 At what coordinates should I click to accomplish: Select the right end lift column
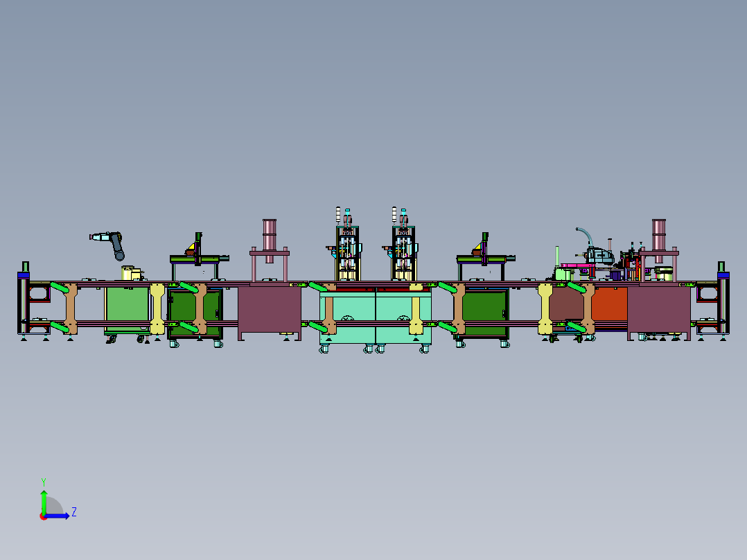pos(723,299)
